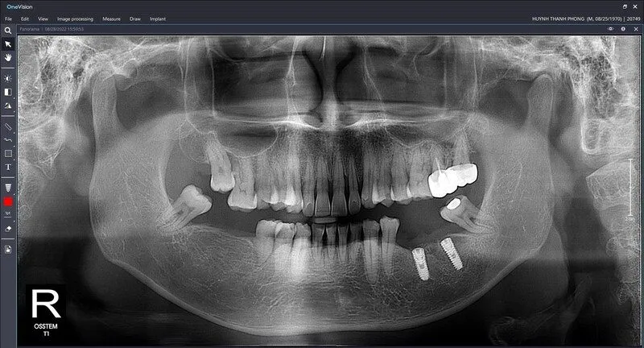The image size is (644, 348).
Task: Select the text annotation tool
Action: pos(8,167)
